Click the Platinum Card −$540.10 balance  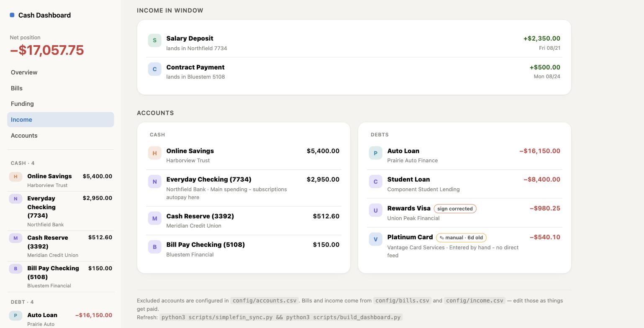tap(545, 237)
